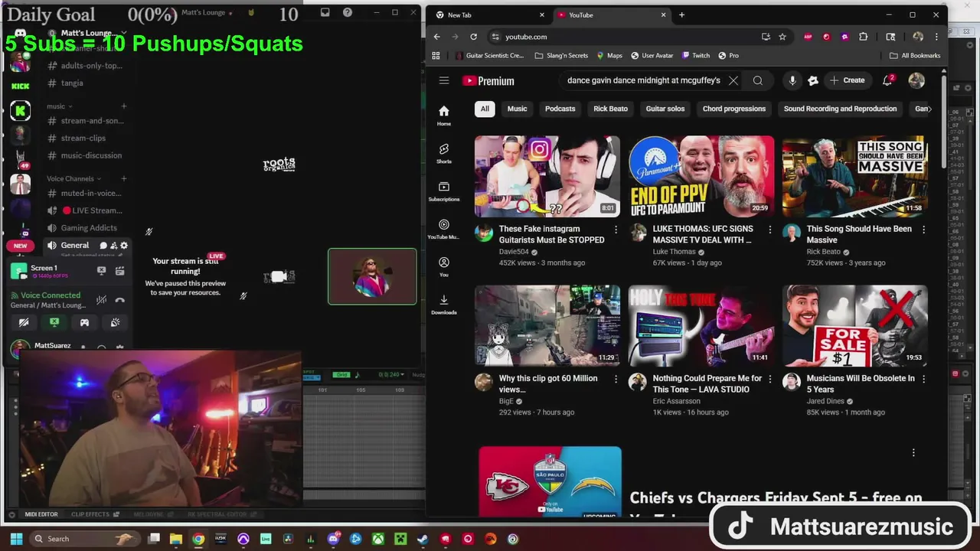Select the Music filter chip
This screenshot has width=980, height=551.
[517, 109]
